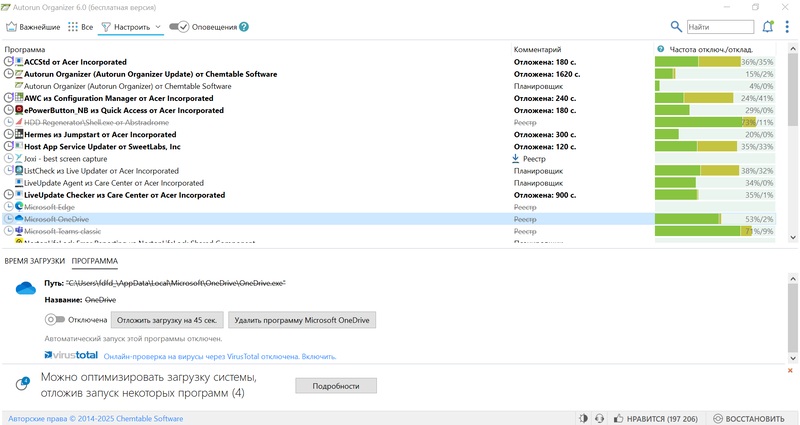Click the question icon in Частота column header
Screen dimensions: 800x425
coord(661,49)
